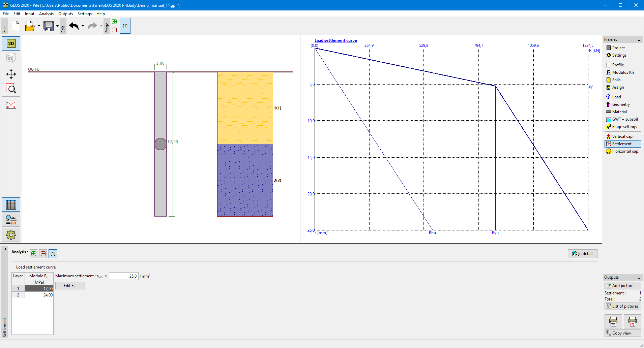Open the dropdown next to open file
This screenshot has width=644, height=348.
tap(39, 26)
